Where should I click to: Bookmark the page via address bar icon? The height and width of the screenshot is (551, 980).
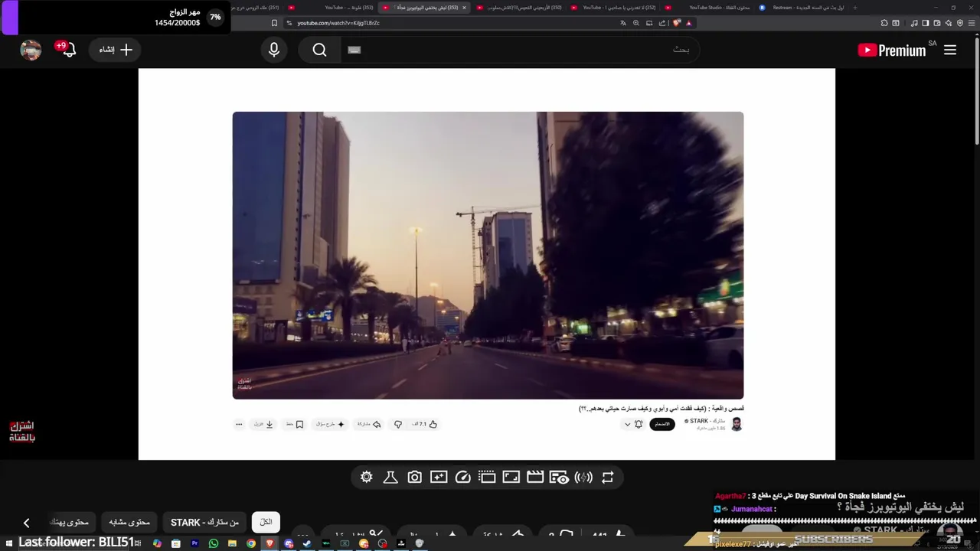click(x=274, y=23)
